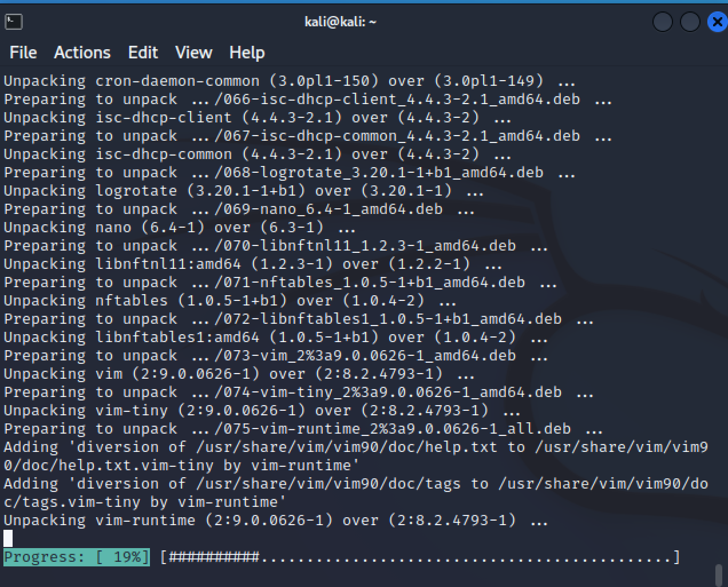Maximize the kali terminal window
The width and height of the screenshot is (728, 587).
[x=690, y=22]
